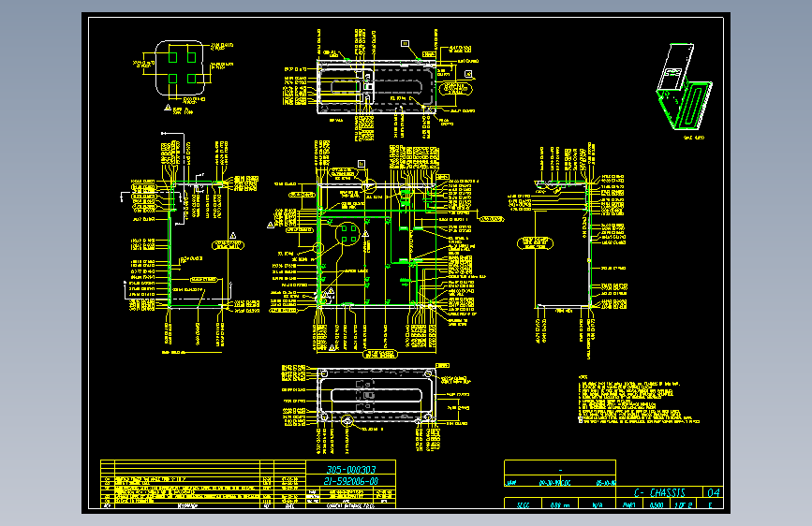
Task: Click the warning triangle under the top-left detail
Action: coord(168,108)
